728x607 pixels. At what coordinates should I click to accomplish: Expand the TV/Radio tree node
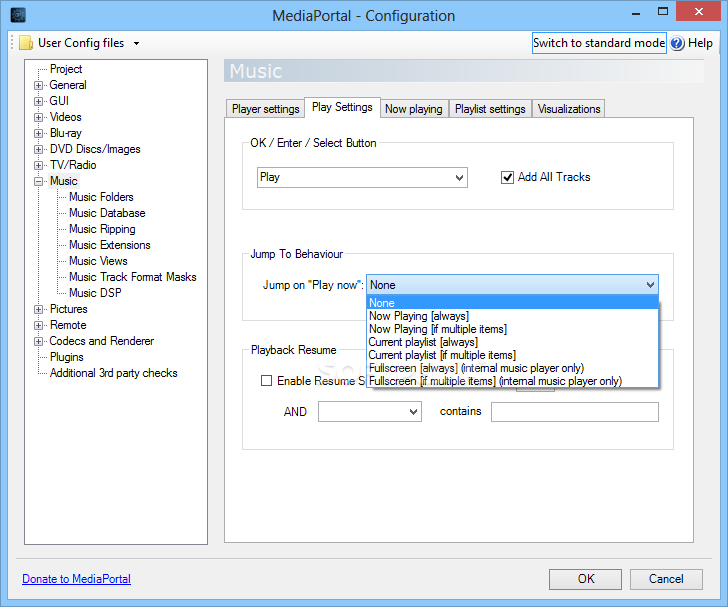point(39,165)
